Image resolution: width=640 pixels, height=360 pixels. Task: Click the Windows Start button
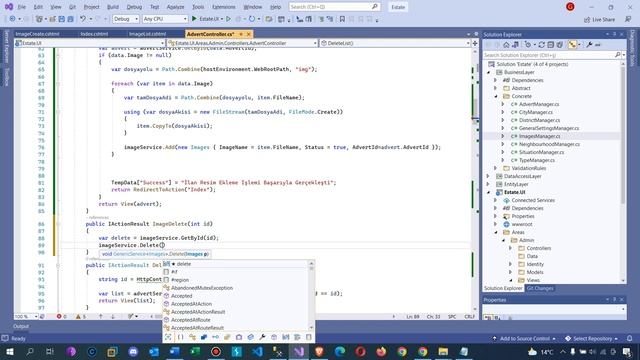click(9, 352)
